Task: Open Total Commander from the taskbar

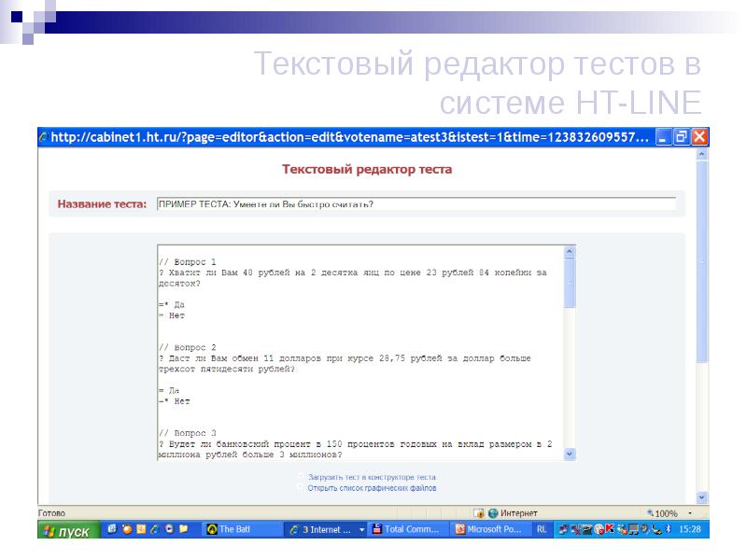Action: tap(407, 529)
